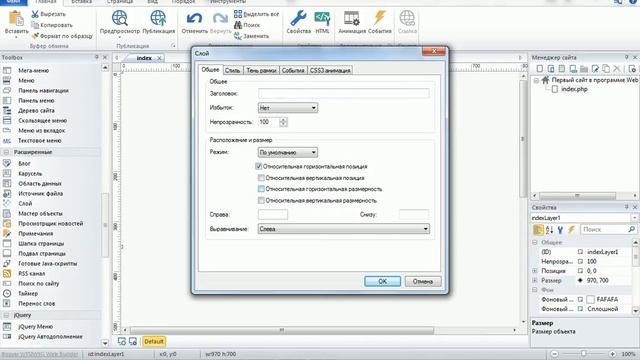Image resolution: width=640 pixels, height=360 pixels.
Task: Click Отмена in the Слой dialog
Action: 423,281
